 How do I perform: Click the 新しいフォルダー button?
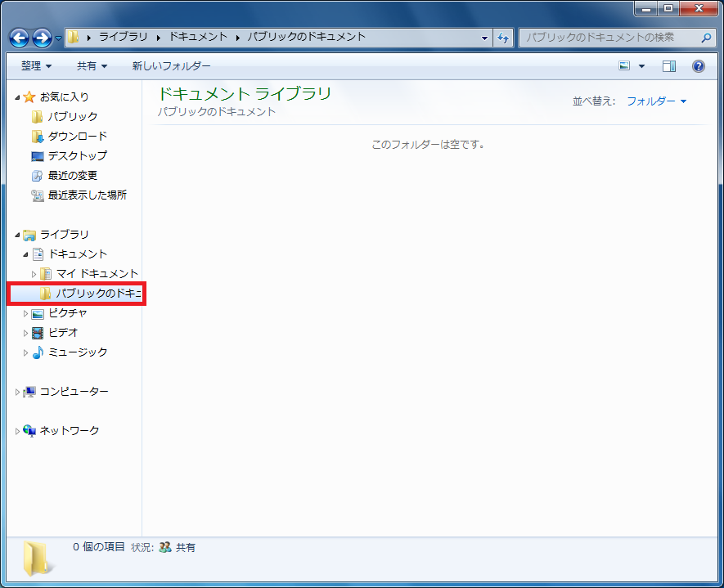tap(171, 66)
